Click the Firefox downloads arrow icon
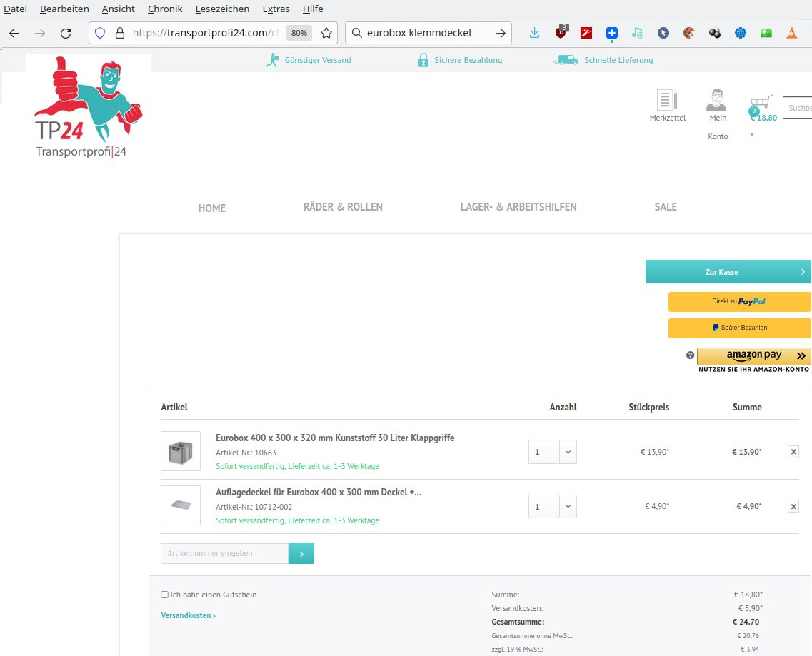812x656 pixels. point(534,33)
